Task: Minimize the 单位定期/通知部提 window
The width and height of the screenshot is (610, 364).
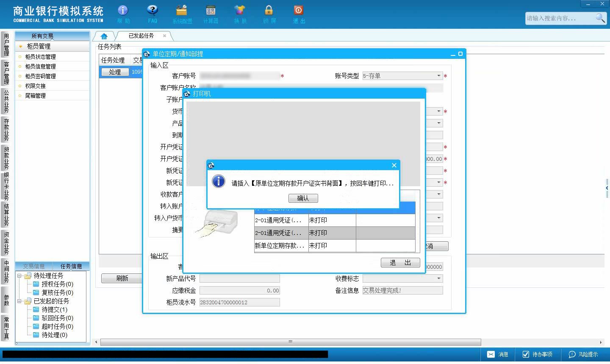Action: 453,54
